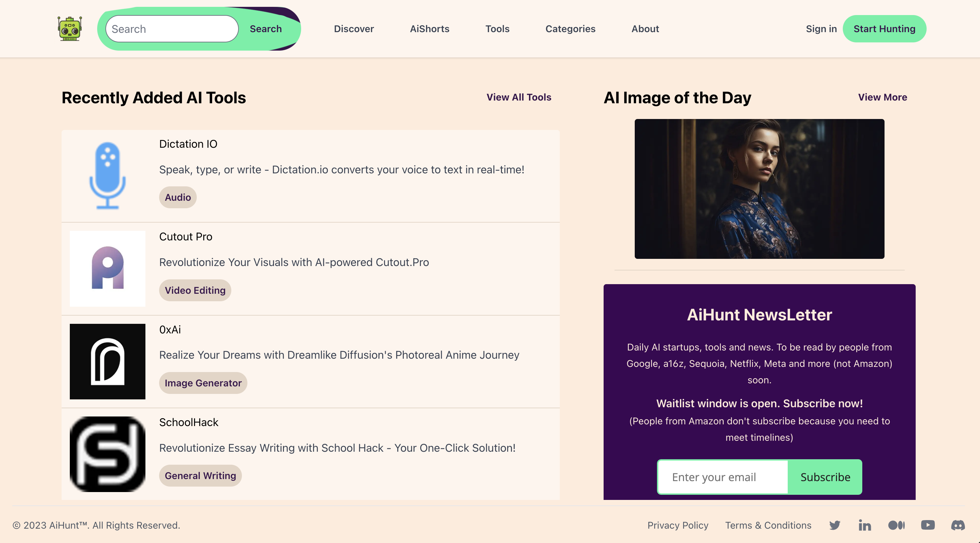Viewport: 980px width, 543px height.
Task: Click the AI Image of the Day photo
Action: click(x=759, y=189)
